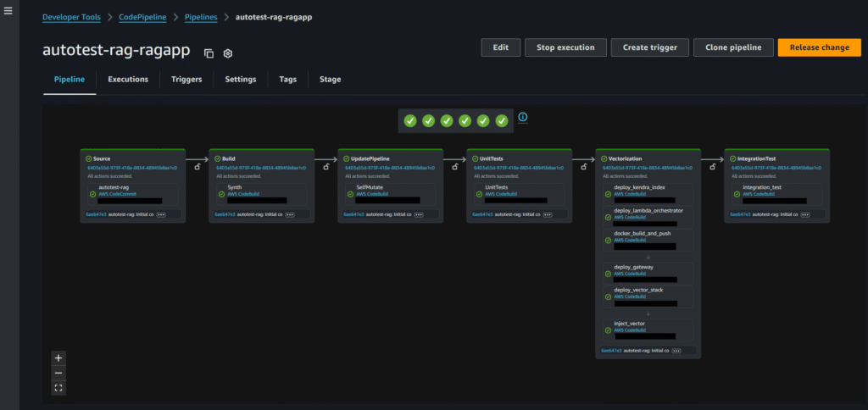This screenshot has width=868, height=410.
Task: Open the Triggers tab
Action: click(186, 80)
